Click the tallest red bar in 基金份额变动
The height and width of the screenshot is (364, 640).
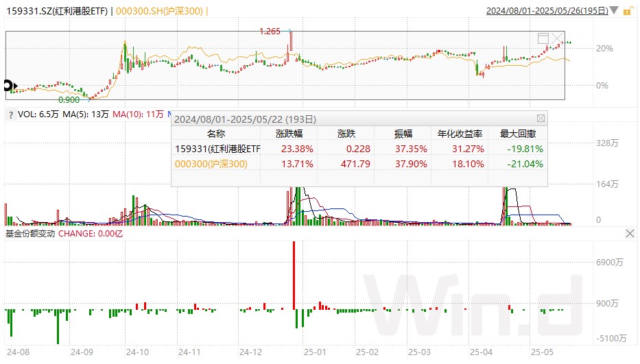pos(294,276)
